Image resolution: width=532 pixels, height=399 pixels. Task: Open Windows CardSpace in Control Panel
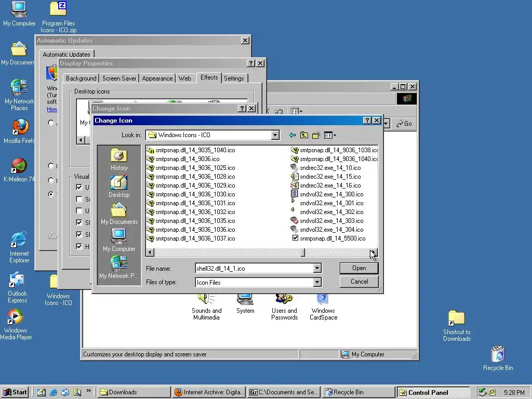point(323,308)
